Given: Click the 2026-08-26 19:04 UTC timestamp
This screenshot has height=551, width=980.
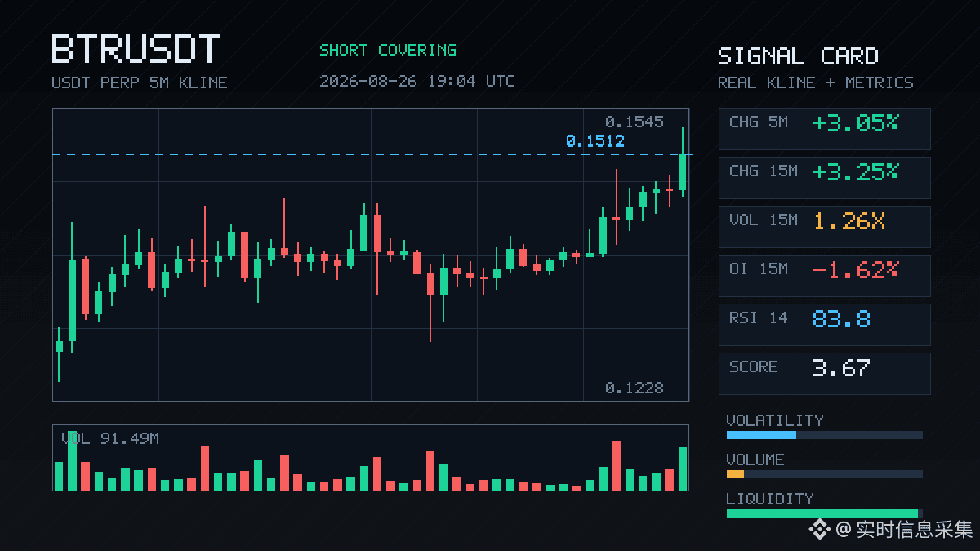Looking at the screenshot, I should pyautogui.click(x=417, y=81).
